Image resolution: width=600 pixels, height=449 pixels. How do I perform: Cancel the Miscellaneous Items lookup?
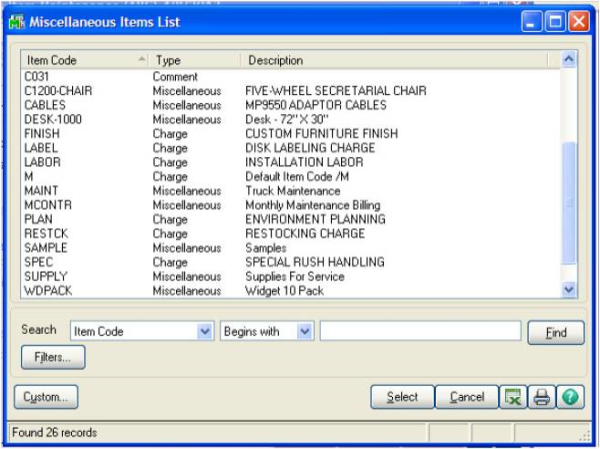pyautogui.click(x=466, y=397)
